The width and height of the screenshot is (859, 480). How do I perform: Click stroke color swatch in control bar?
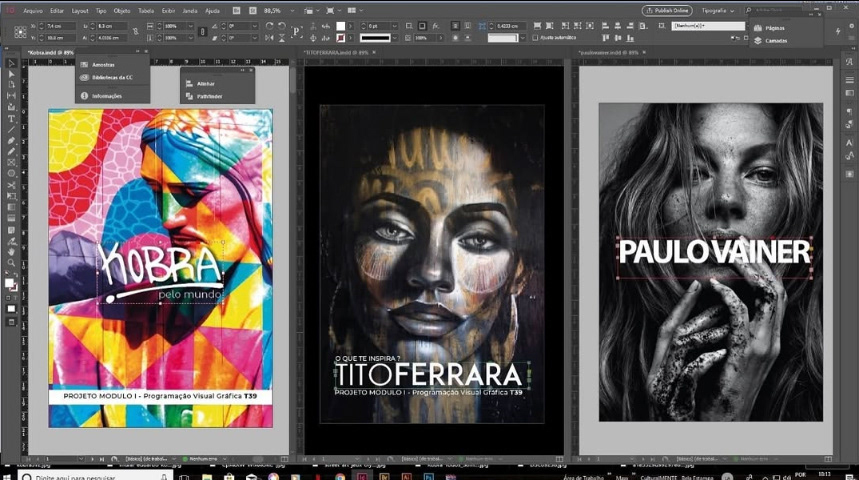[341, 38]
